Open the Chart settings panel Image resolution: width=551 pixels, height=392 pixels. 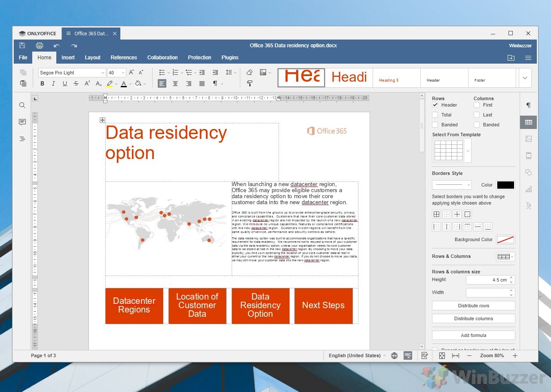pyautogui.click(x=528, y=189)
